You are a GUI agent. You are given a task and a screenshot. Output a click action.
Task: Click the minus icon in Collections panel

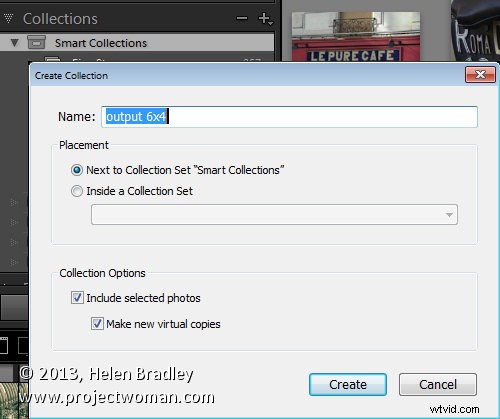tap(242, 18)
